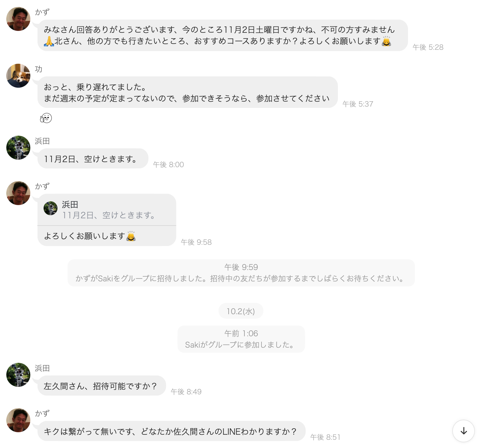
Task: Click the 10.2(水) date separator
Action: 241,311
